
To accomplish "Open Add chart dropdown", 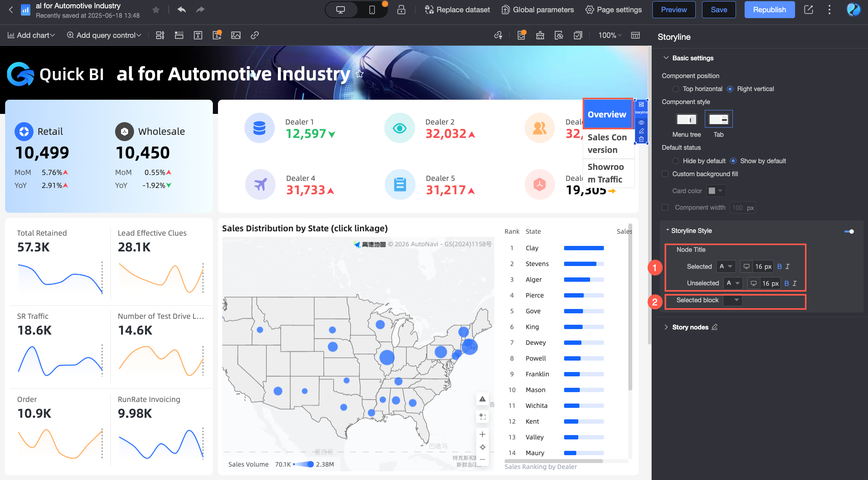I will click(x=31, y=35).
